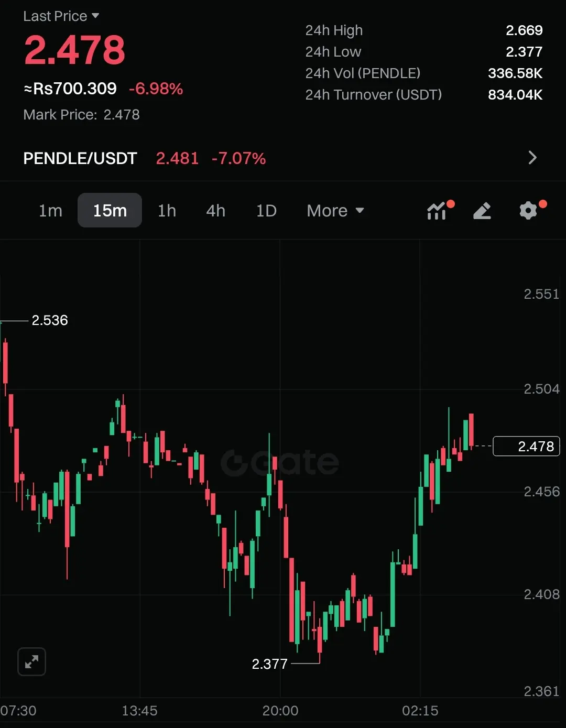Click the 2.377 low marker label

(x=269, y=664)
